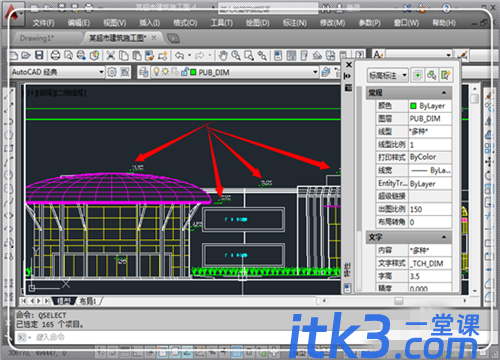Image resolution: width=500 pixels, height=360 pixels.
Task: Select the Cut scissors icon
Action: coord(110,55)
